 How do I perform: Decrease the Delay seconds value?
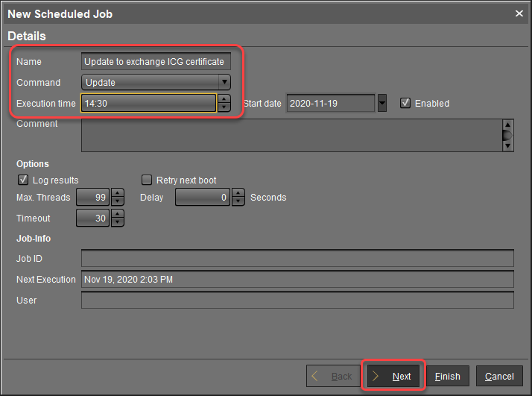(238, 202)
